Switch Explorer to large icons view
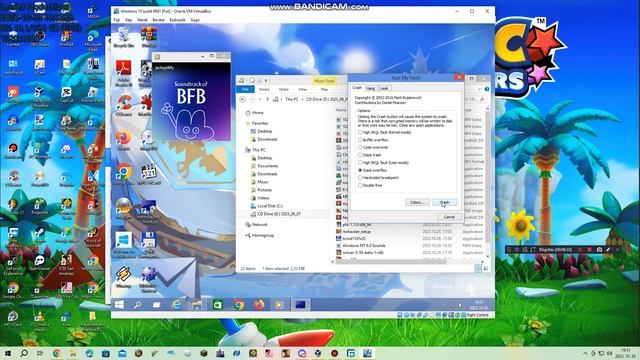The image size is (640, 360). [486, 269]
